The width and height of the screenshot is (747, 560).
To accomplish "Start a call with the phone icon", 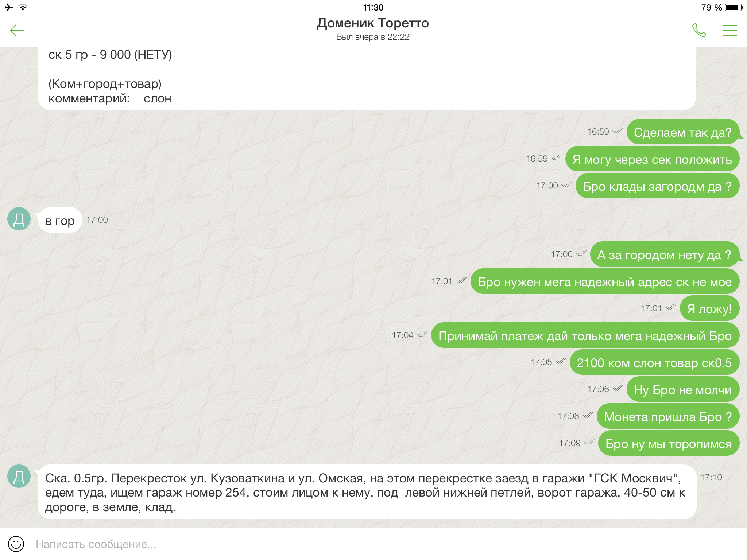I will click(x=699, y=30).
